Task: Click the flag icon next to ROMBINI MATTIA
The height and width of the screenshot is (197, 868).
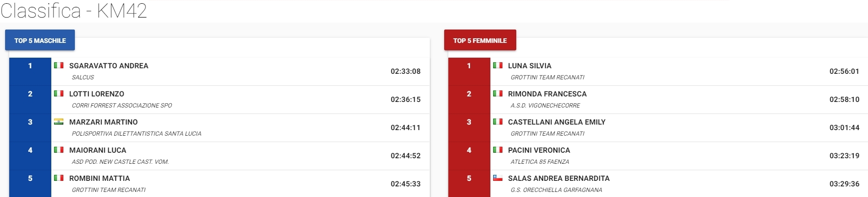Action: 59,178
